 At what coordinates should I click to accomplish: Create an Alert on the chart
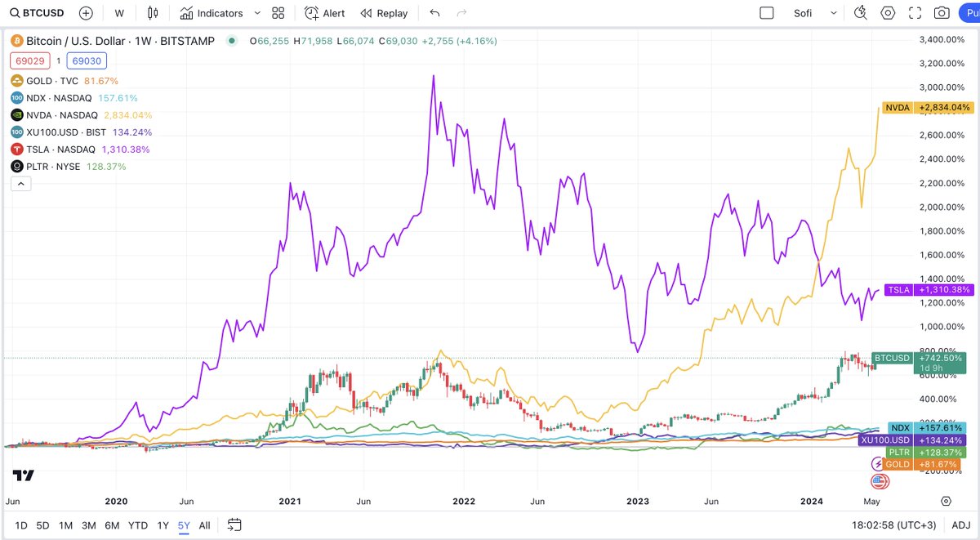(x=326, y=13)
